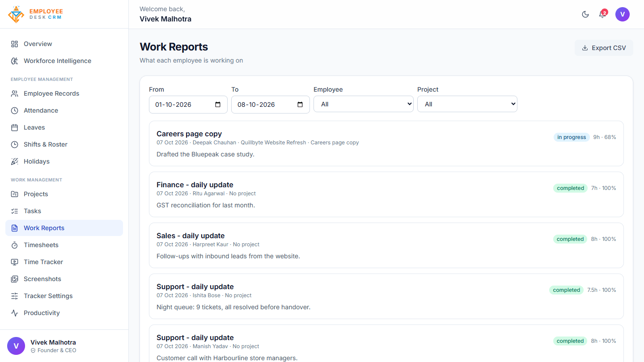Open Ishita Bose's Support daily update
Viewport: 644px width, 362px height.
pyautogui.click(x=386, y=296)
